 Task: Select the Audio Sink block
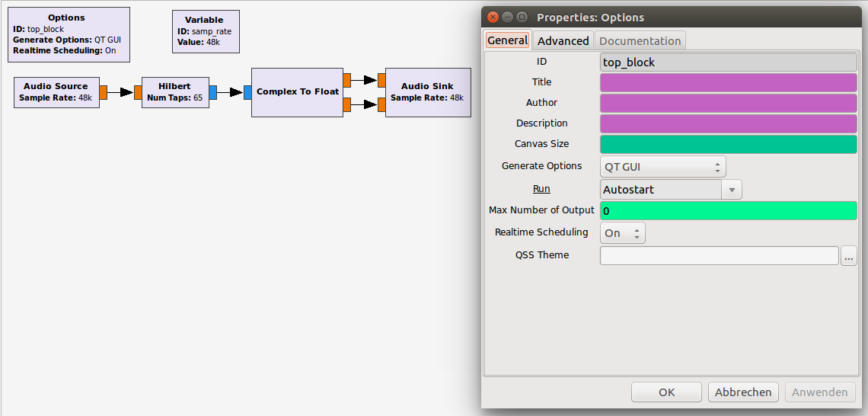click(x=428, y=92)
